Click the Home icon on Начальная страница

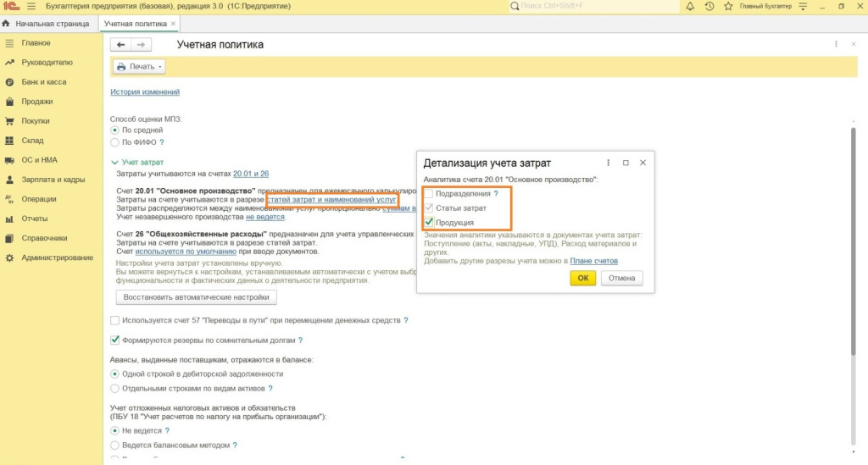coord(7,24)
